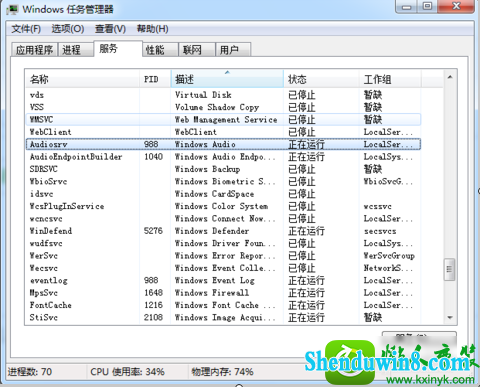Select the idsvc service row

[x=223, y=194]
